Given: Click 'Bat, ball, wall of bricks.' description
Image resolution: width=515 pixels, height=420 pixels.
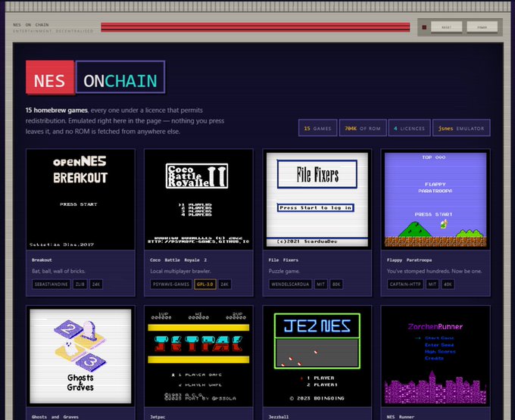Looking at the screenshot, I should point(58,271).
